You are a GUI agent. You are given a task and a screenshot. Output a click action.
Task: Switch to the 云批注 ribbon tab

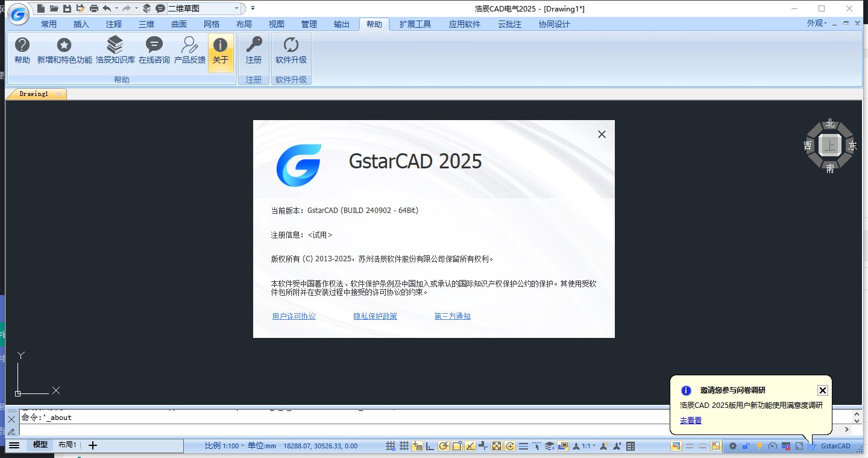(509, 24)
